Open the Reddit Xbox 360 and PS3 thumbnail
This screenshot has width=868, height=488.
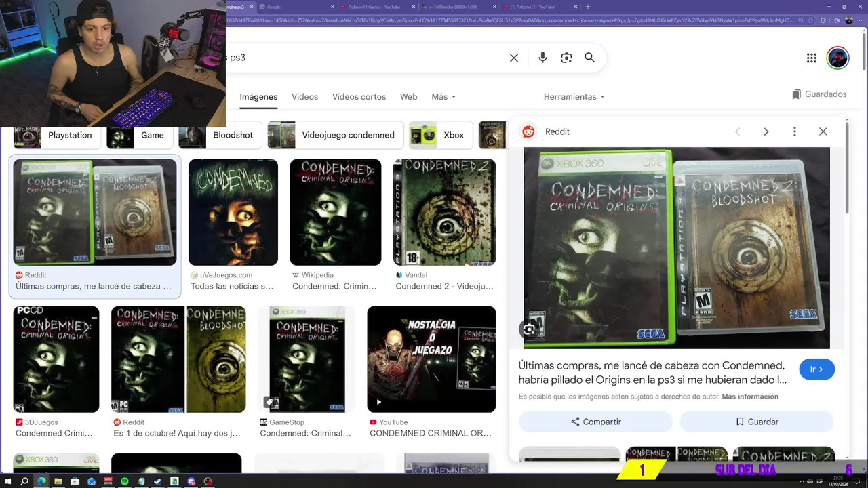[x=95, y=212]
